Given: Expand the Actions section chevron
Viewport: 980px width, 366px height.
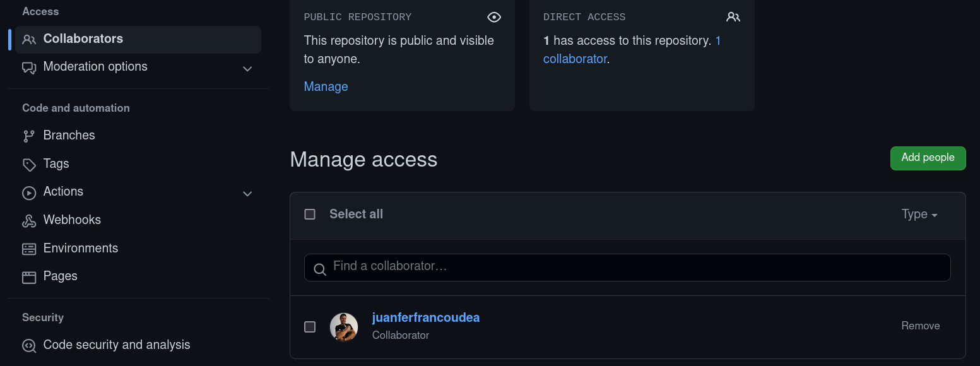Looking at the screenshot, I should tap(247, 194).
